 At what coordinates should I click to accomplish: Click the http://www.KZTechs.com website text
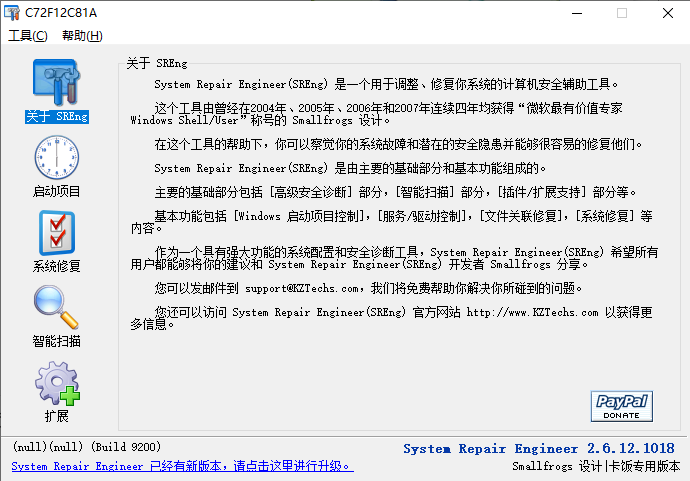[x=532, y=312]
